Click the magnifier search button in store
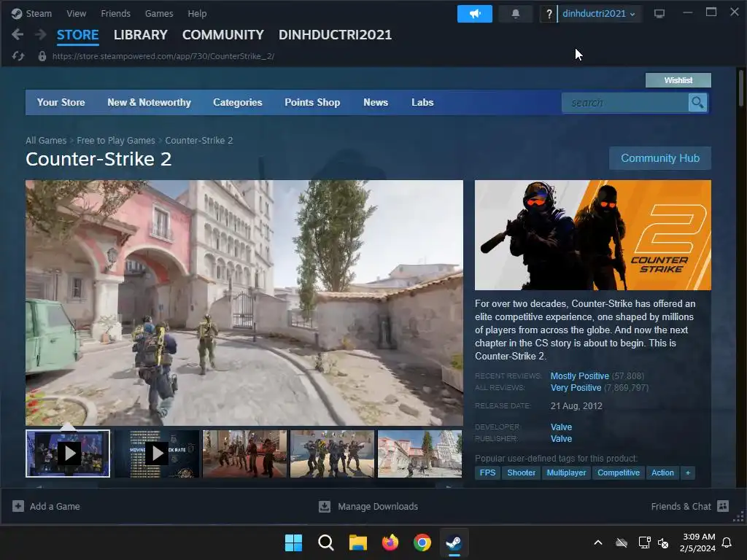This screenshot has width=747, height=560. [x=697, y=102]
